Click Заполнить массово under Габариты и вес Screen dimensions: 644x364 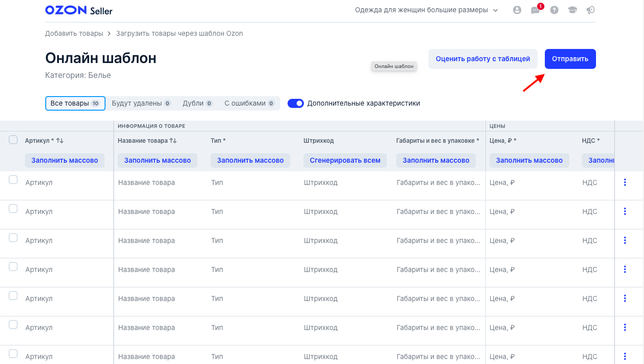tap(436, 160)
